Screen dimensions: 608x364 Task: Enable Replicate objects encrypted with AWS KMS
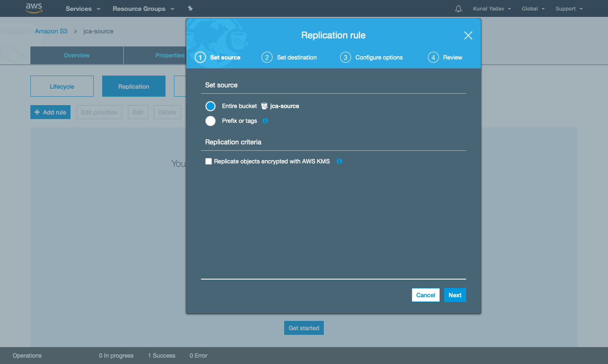coord(209,161)
